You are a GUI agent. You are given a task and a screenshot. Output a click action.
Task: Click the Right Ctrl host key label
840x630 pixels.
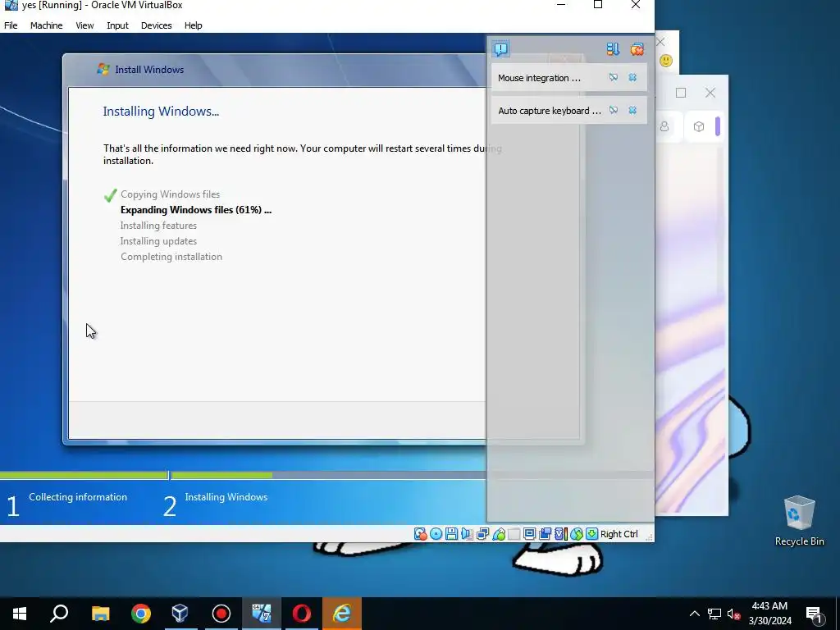tap(619, 534)
